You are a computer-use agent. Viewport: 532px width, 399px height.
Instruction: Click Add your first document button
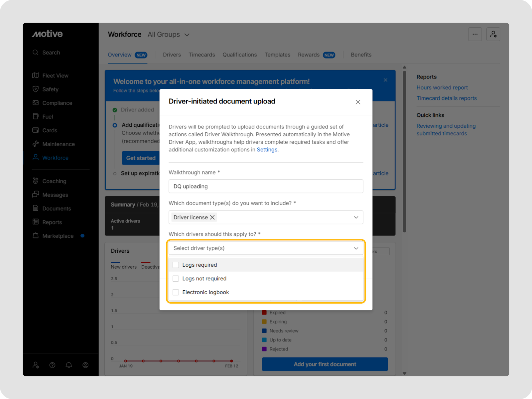click(x=325, y=364)
